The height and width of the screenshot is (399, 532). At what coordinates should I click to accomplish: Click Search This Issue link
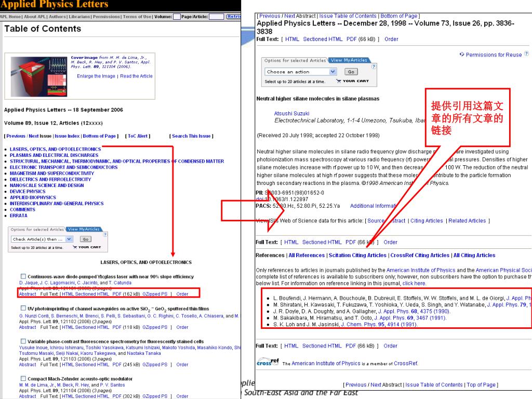[191, 136]
